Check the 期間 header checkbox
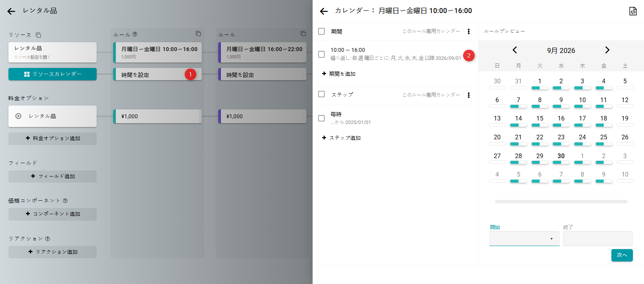644x284 pixels. coord(321,31)
